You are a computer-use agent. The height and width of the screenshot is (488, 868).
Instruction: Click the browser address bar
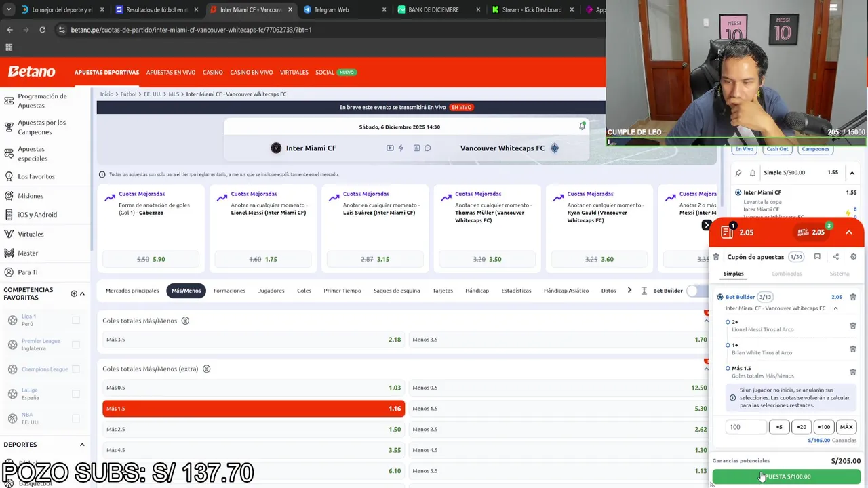coord(325,30)
